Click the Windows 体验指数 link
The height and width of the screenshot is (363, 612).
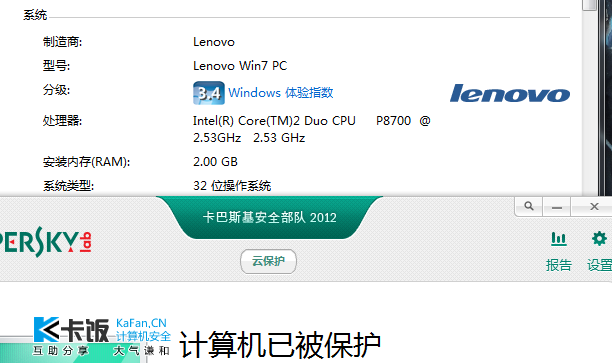pyautogui.click(x=281, y=93)
